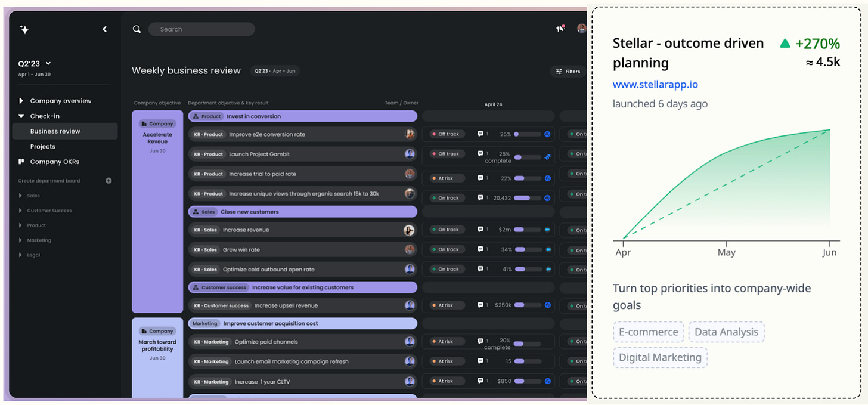Viewport: 868px width, 405px height.
Task: Click the Stellar sparkle logo icon
Action: 24,29
